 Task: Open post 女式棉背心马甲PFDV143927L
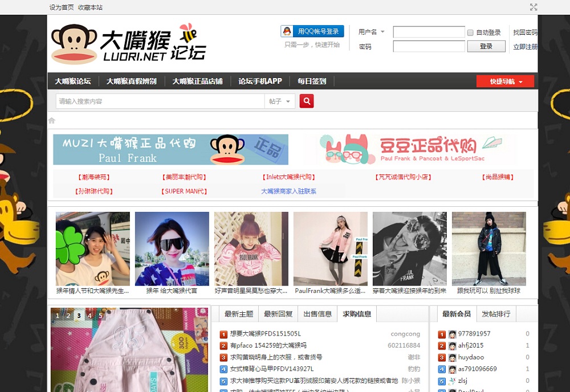tap(272, 369)
